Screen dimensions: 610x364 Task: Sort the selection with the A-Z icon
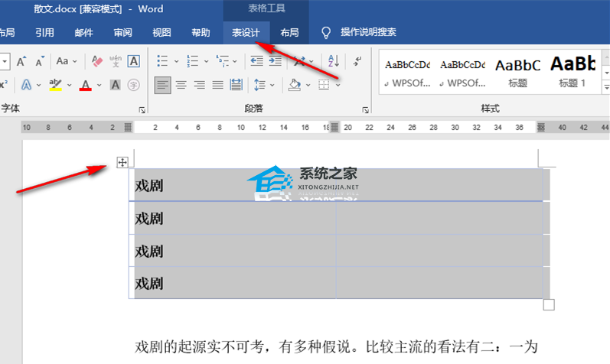click(x=334, y=60)
